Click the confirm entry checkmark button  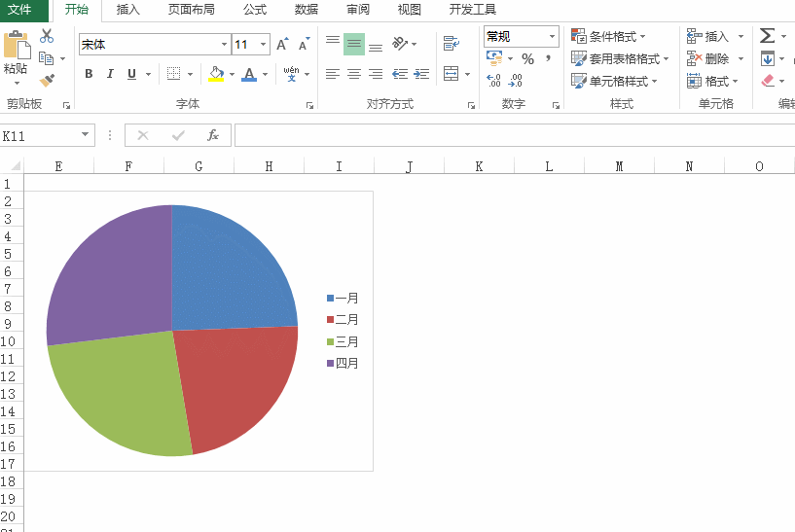click(x=178, y=135)
